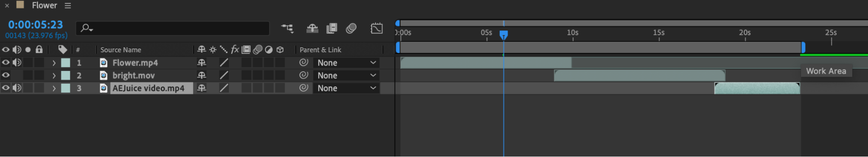Enable Frame Blending for all layers
Image resolution: width=868 pixels, height=157 pixels.
pos(332,28)
